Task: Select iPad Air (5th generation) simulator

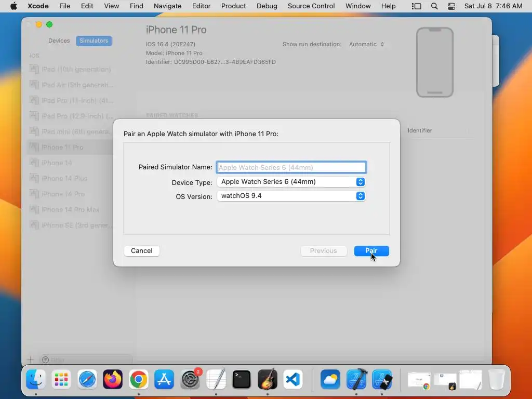Action: (x=71, y=85)
